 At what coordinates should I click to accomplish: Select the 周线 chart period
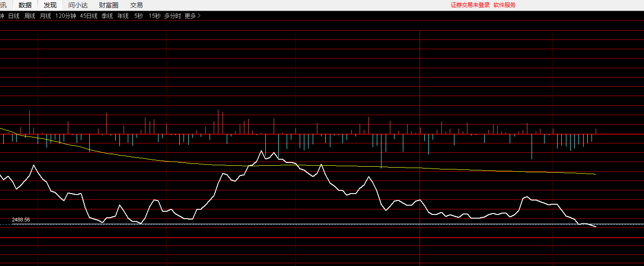point(30,16)
